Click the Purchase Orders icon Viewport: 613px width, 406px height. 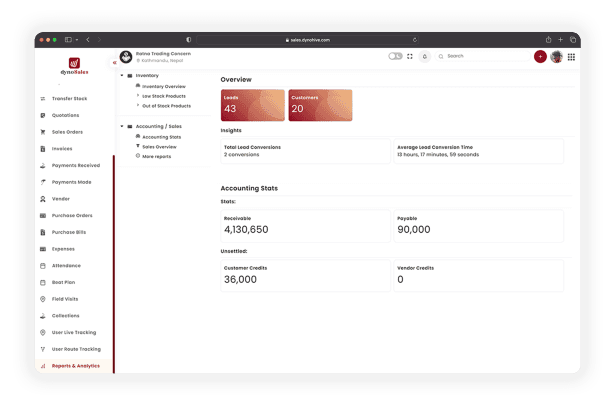[x=43, y=216]
